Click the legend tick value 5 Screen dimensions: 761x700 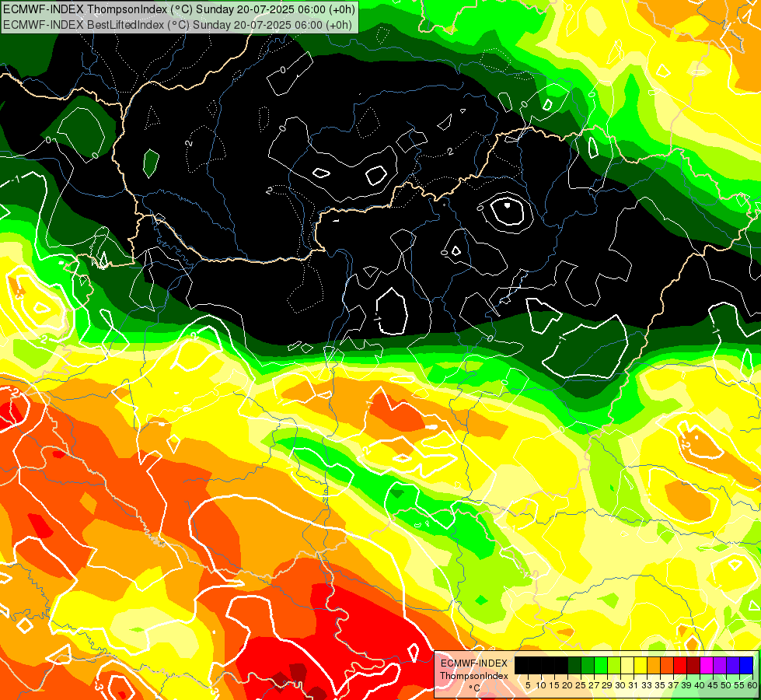(528, 685)
